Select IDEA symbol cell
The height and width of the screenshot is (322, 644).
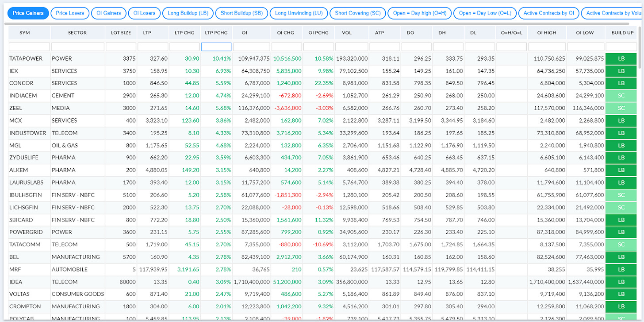[29, 282]
